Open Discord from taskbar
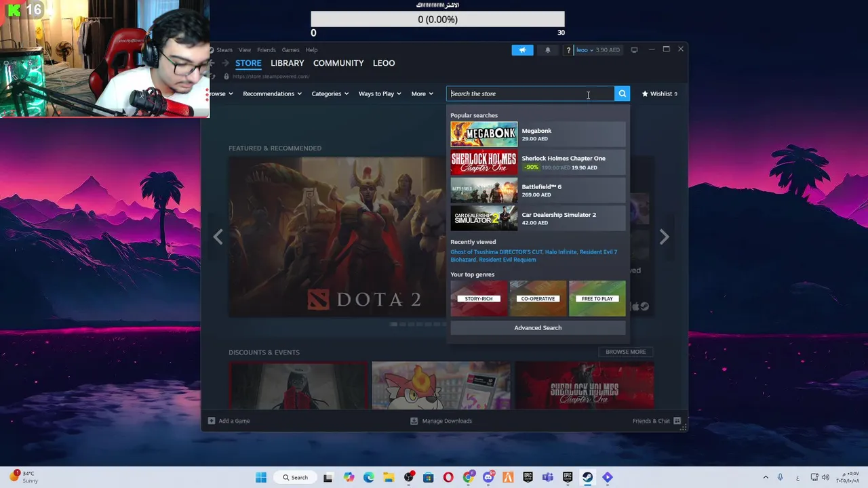 click(488, 477)
